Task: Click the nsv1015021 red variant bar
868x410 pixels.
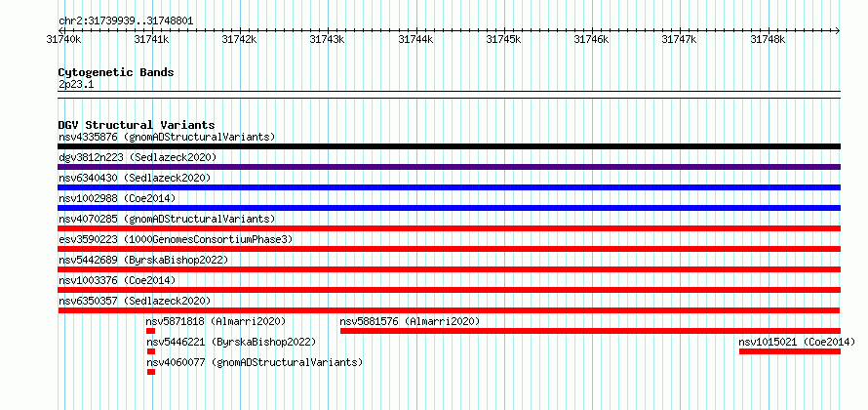Action: tap(790, 351)
